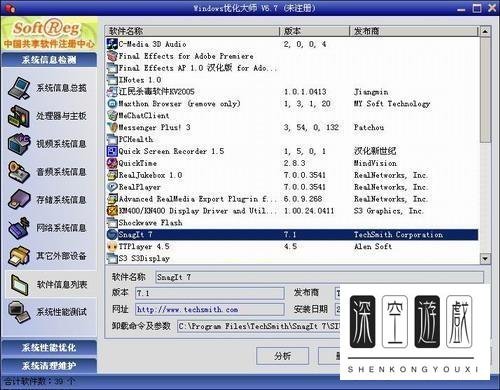Image resolution: width=500 pixels, height=390 pixels.
Task: Click the 卸载命令及参数 path field
Action: 259,326
